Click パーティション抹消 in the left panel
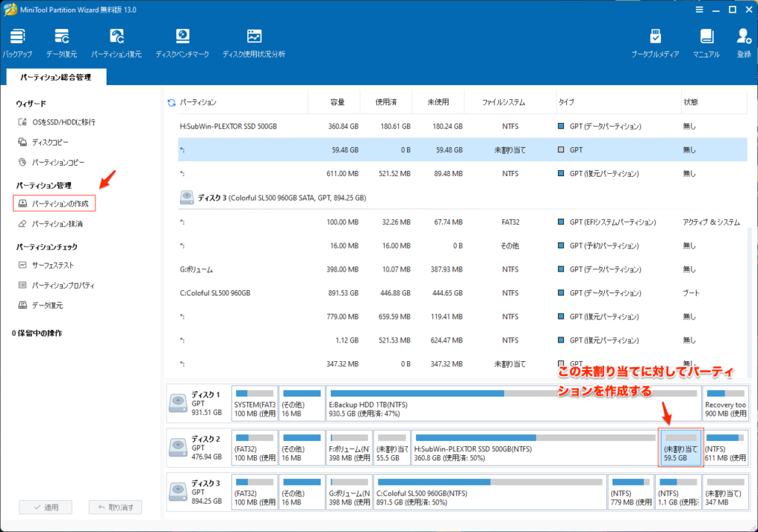 pyautogui.click(x=57, y=223)
